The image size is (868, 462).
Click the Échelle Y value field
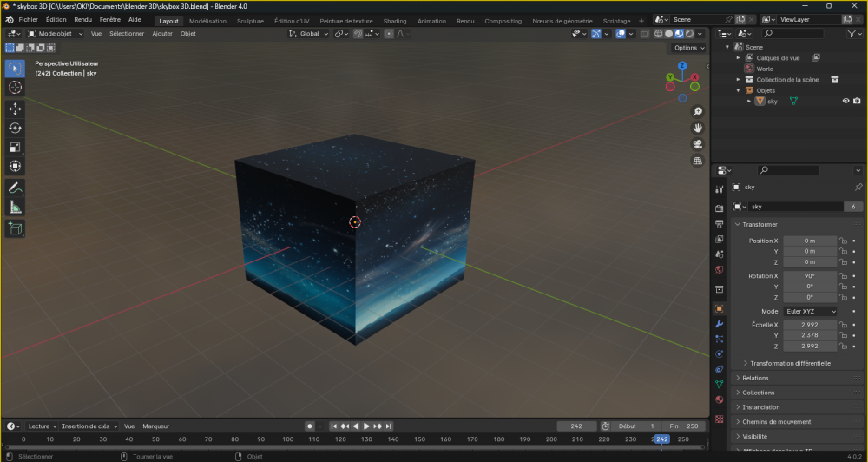(810, 335)
